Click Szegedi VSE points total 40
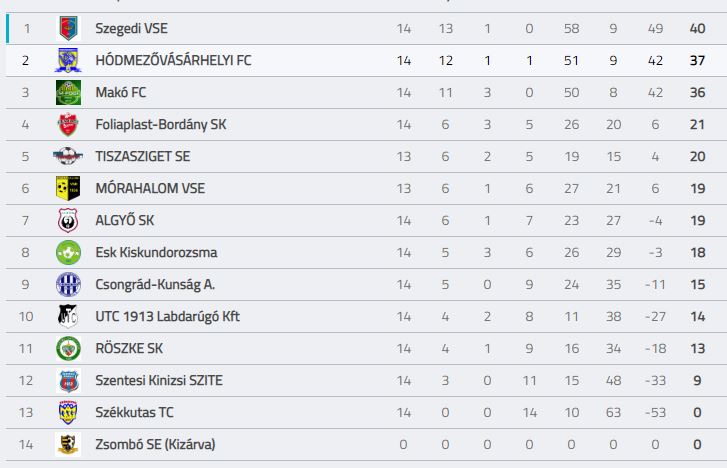Screen dimensions: 727x468 (697, 28)
